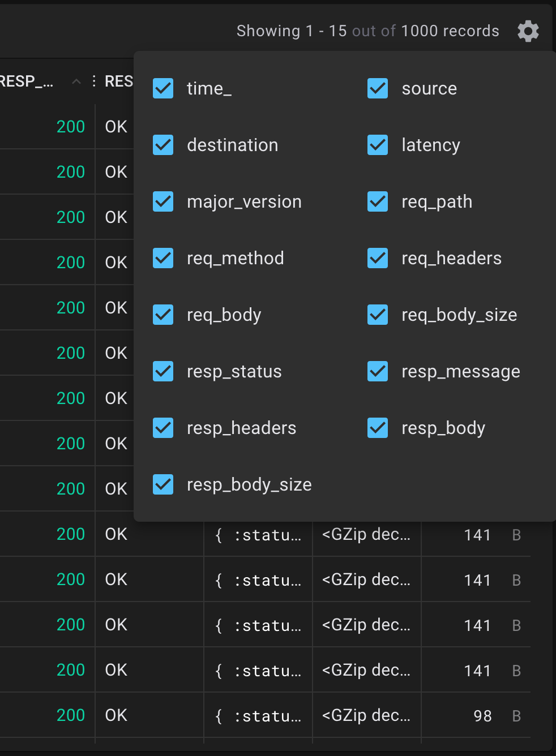The height and width of the screenshot is (756, 556).
Task: Click the bottom GZip decoded response body cell
Action: [x=366, y=715]
